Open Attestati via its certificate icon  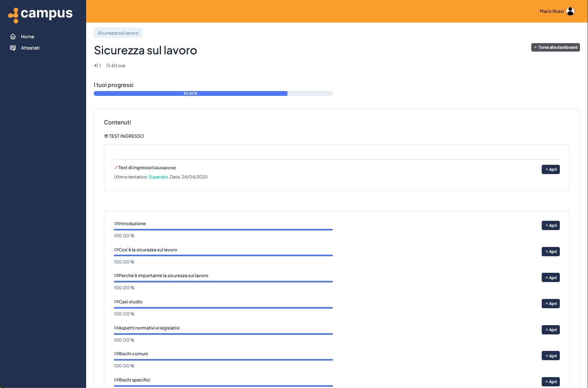tap(13, 48)
